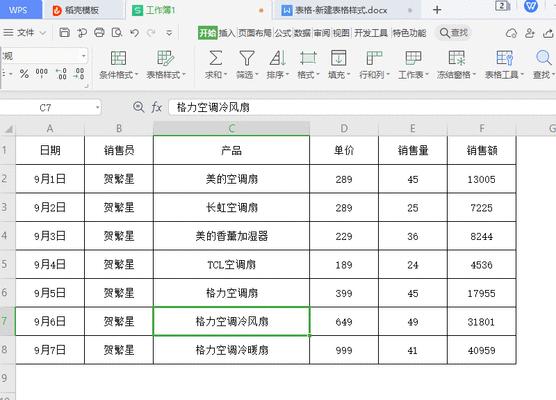Open Table Style (表格样式) icon
This screenshot has height=400, width=556.
165,58
